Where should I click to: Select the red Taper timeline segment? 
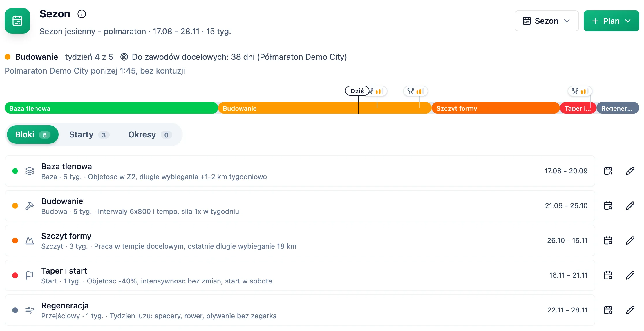578,108
